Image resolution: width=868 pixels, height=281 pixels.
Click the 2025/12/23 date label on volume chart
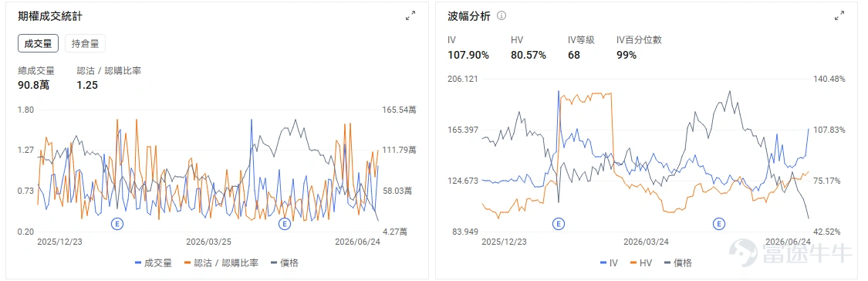click(x=59, y=242)
